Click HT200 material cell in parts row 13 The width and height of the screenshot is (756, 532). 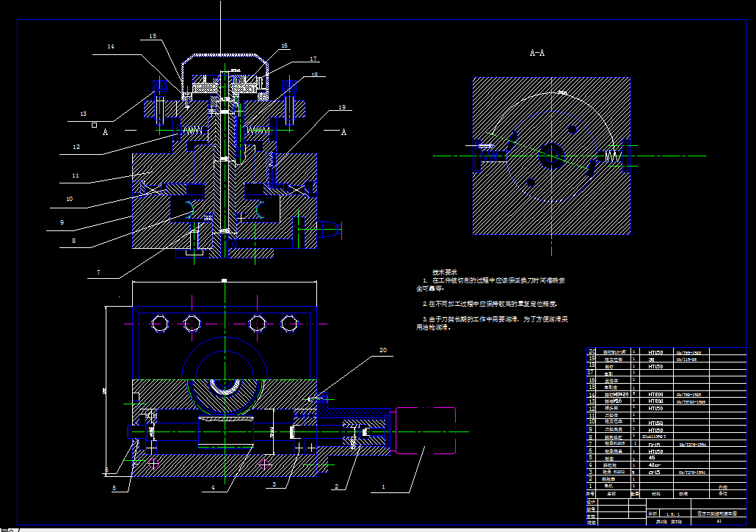click(655, 401)
